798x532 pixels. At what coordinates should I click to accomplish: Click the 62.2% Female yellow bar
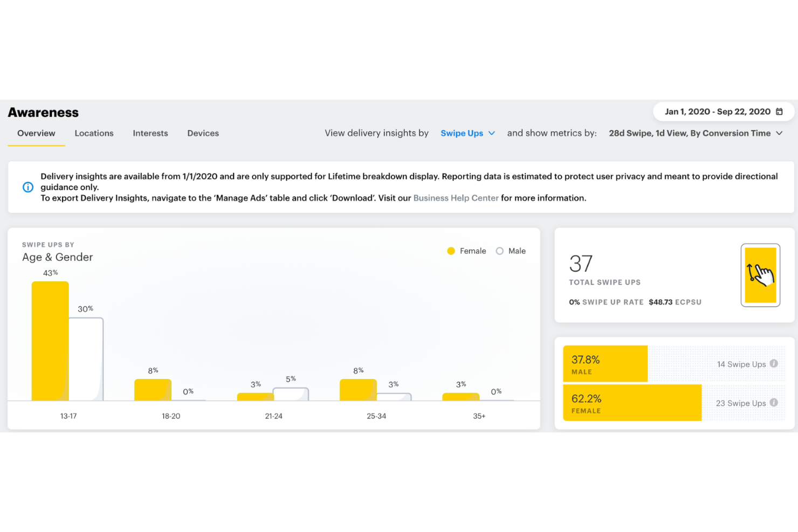coord(632,403)
